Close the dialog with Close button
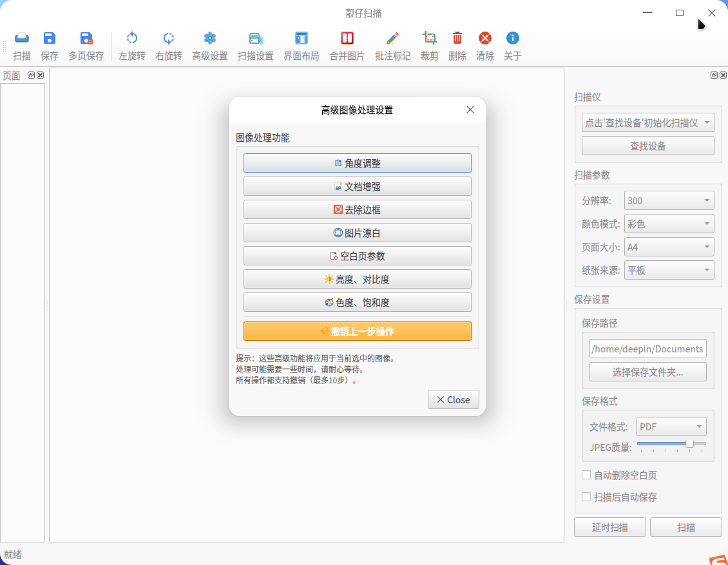The height and width of the screenshot is (565, 728). (x=453, y=399)
